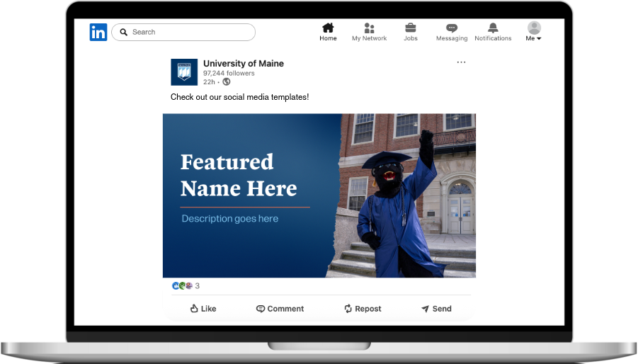The height and width of the screenshot is (364, 638).
Task: Click the globe public visibility icon
Action: point(226,81)
